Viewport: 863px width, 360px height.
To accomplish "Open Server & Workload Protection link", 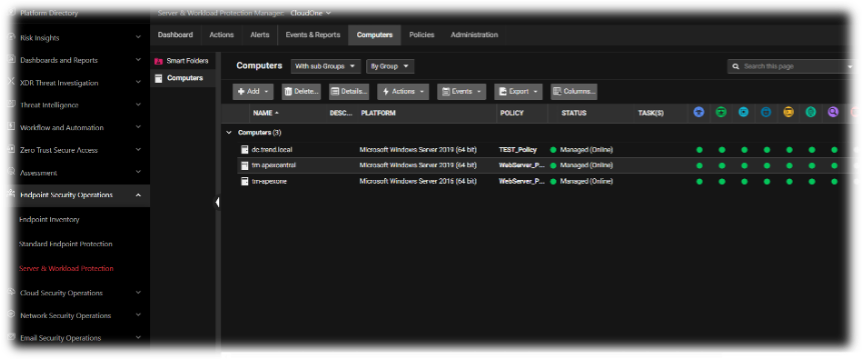I will (x=66, y=269).
